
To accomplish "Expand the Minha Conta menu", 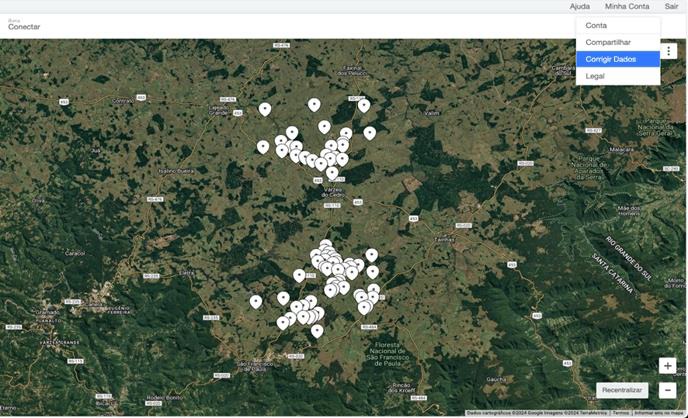I will click(627, 6).
